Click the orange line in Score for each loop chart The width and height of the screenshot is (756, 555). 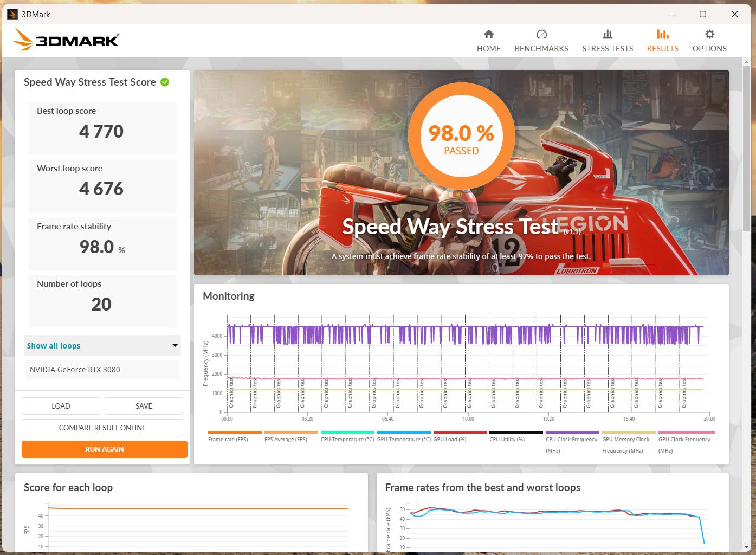(x=198, y=508)
